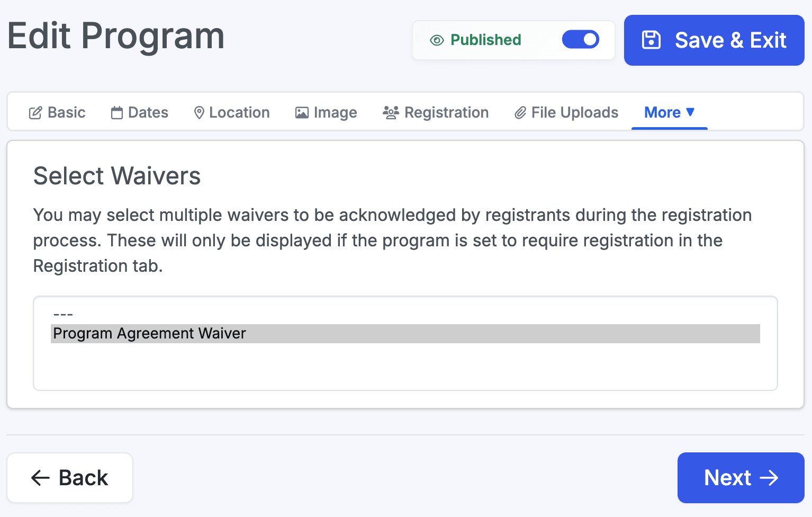
Task: Advance using the Next button
Action: [x=740, y=477]
